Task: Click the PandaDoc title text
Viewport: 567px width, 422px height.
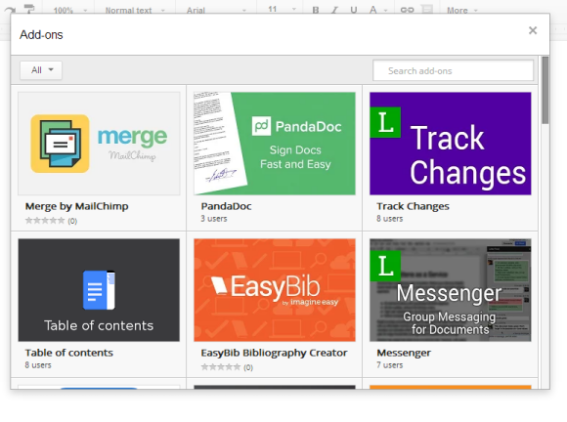Action: (226, 206)
